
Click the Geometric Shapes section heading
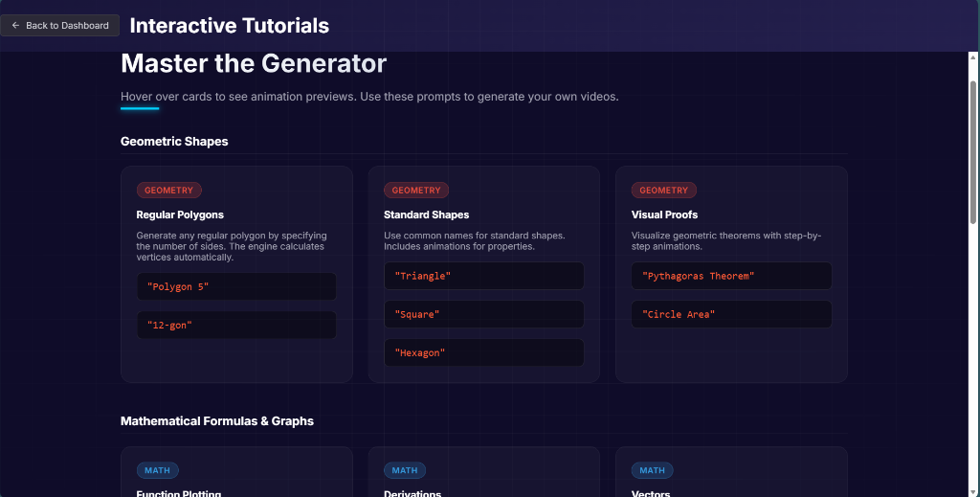click(x=174, y=141)
